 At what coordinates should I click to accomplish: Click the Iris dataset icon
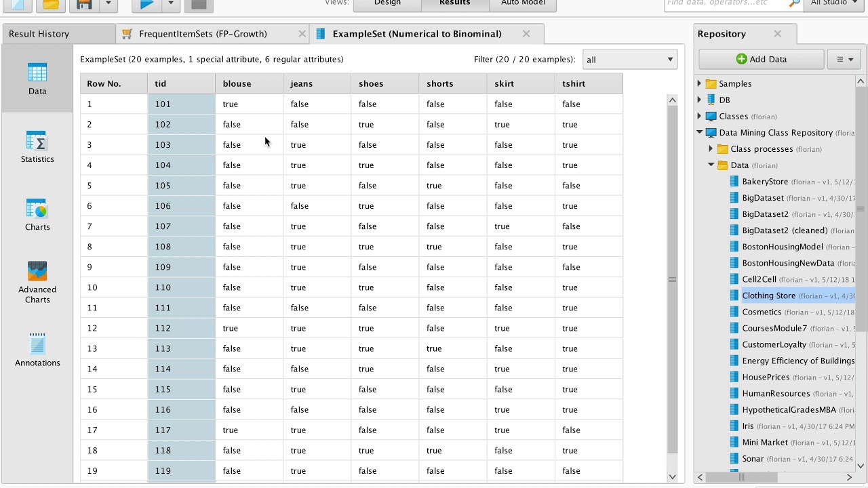pyautogui.click(x=733, y=426)
